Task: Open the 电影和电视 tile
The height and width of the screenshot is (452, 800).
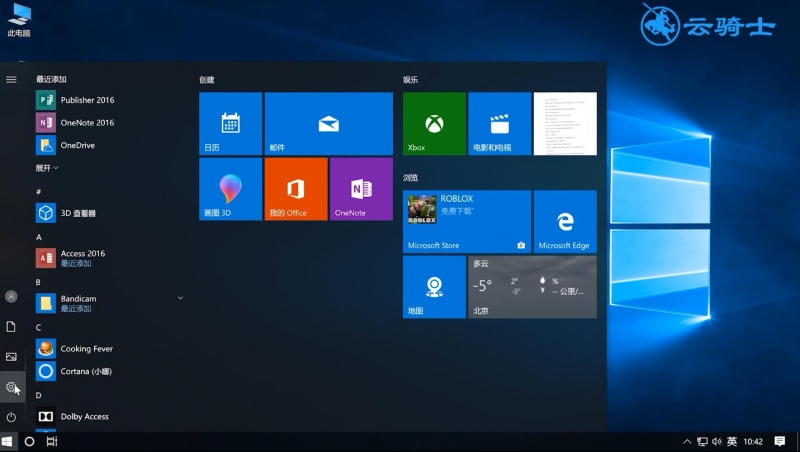Action: click(499, 124)
